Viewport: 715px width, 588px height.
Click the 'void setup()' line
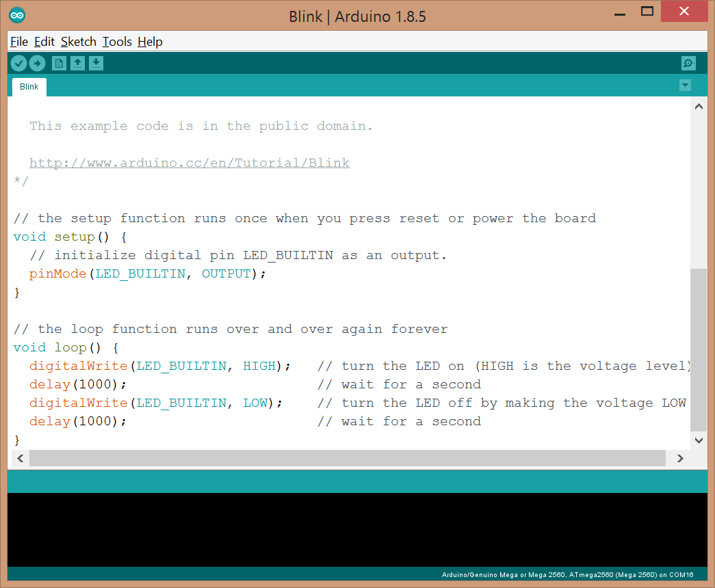click(70, 237)
